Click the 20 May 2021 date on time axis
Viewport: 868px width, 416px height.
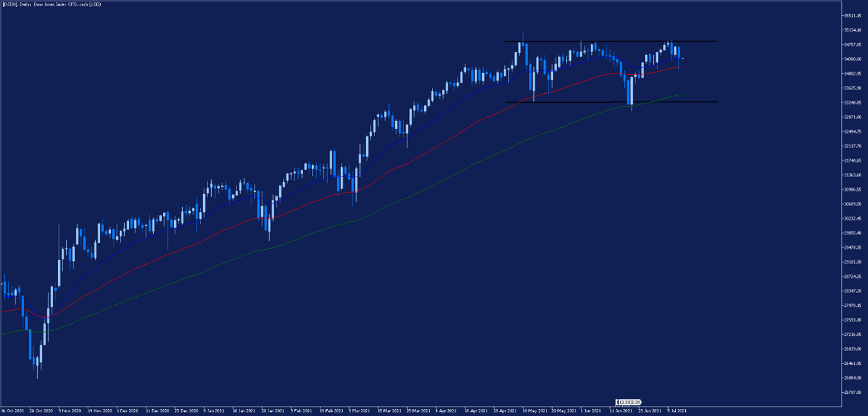[x=564, y=410]
